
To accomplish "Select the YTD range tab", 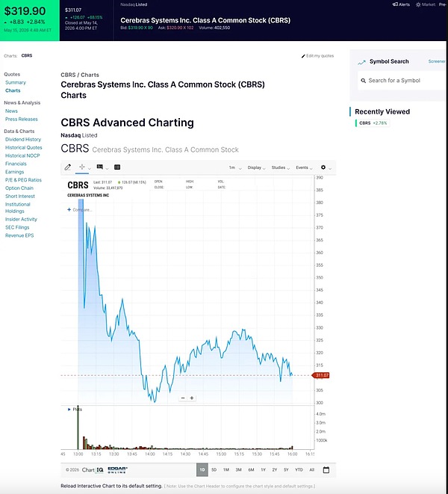I will [x=299, y=470].
